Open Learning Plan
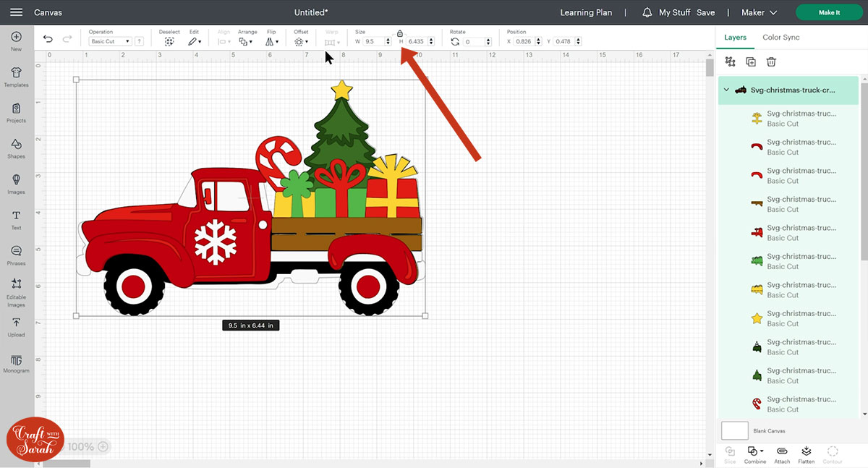The height and width of the screenshot is (468, 868). click(x=586, y=12)
